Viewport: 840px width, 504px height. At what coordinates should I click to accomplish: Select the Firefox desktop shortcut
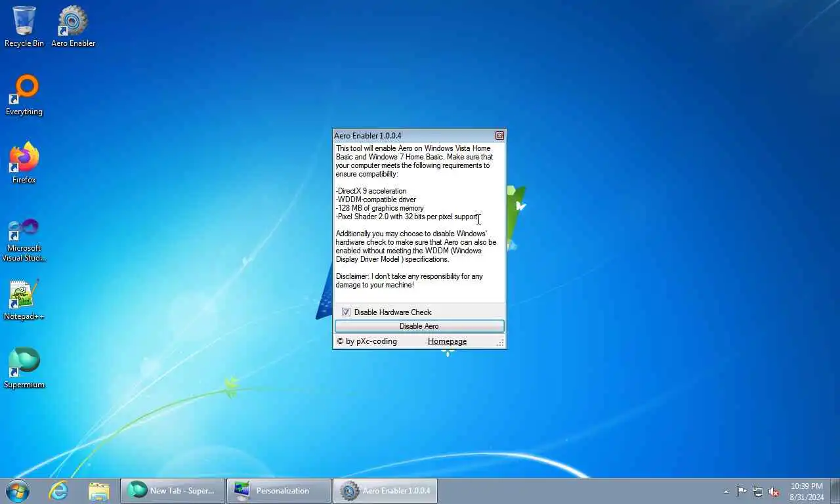[x=24, y=163]
